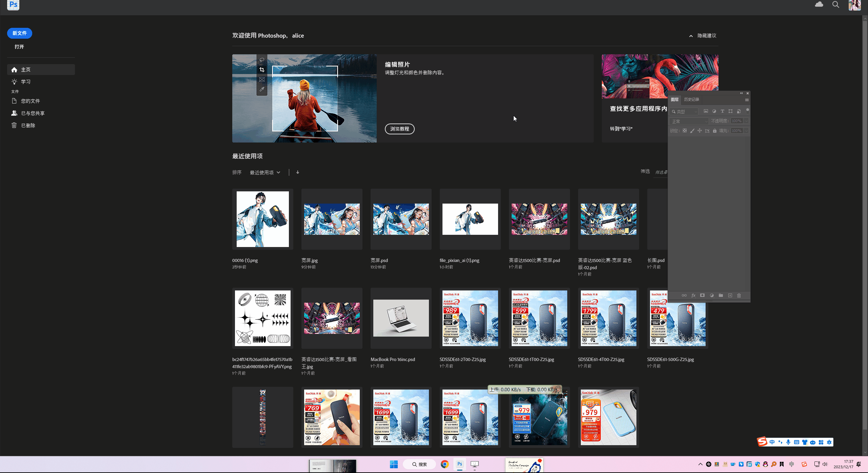Click the adjustment layer filter icon
This screenshot has width=868, height=473.
[714, 111]
